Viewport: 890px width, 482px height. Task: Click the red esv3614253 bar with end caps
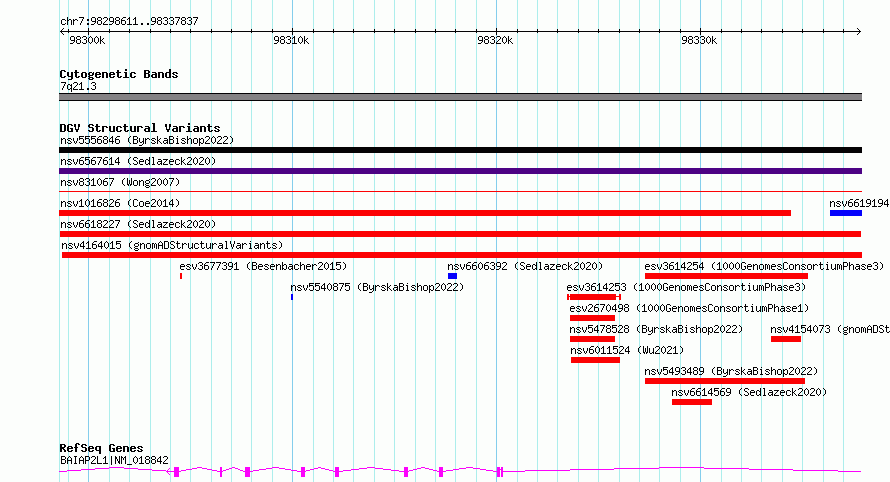click(594, 297)
